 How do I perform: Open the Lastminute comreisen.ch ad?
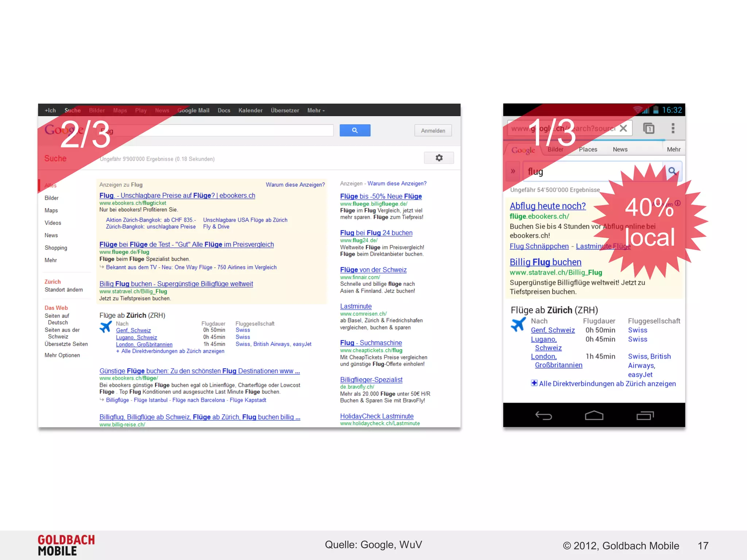pos(356,306)
